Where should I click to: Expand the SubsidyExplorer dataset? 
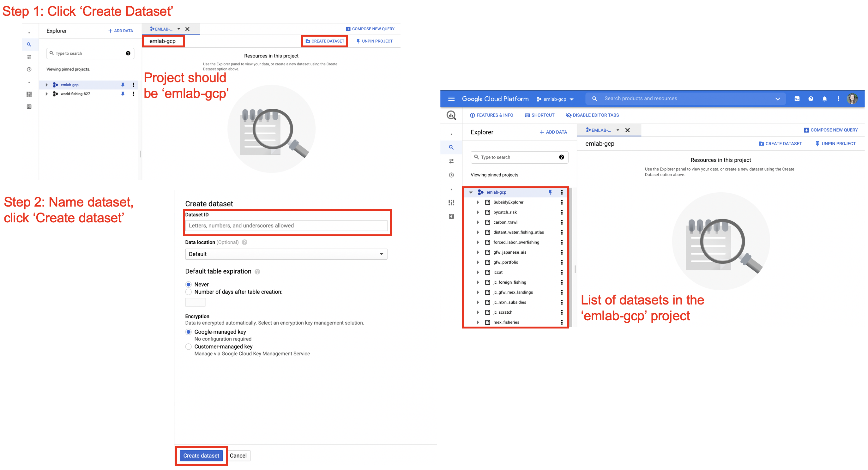click(x=478, y=202)
